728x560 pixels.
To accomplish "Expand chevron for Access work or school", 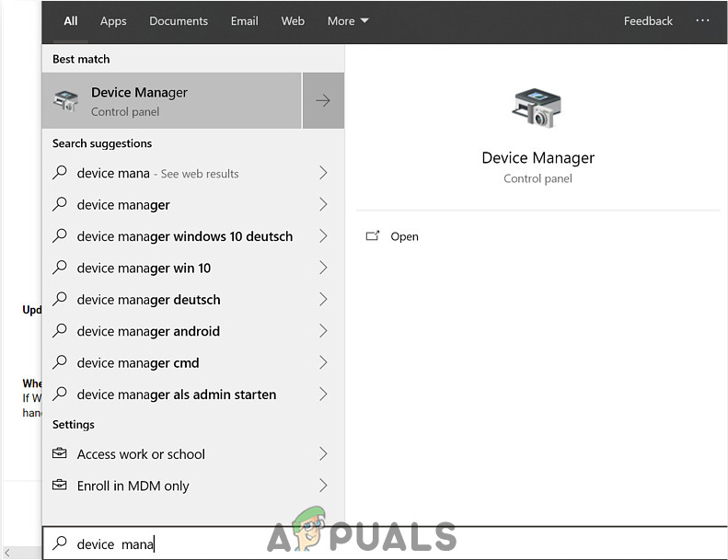I will pos(323,453).
